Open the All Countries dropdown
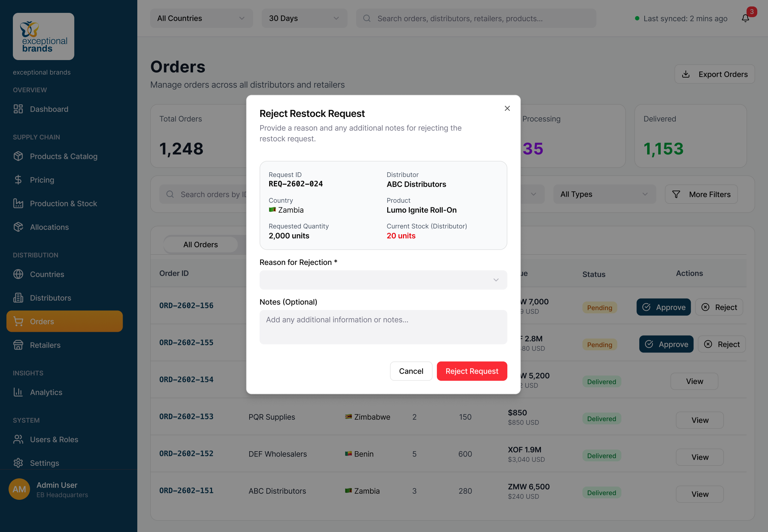This screenshot has height=532, width=768. 202,18
